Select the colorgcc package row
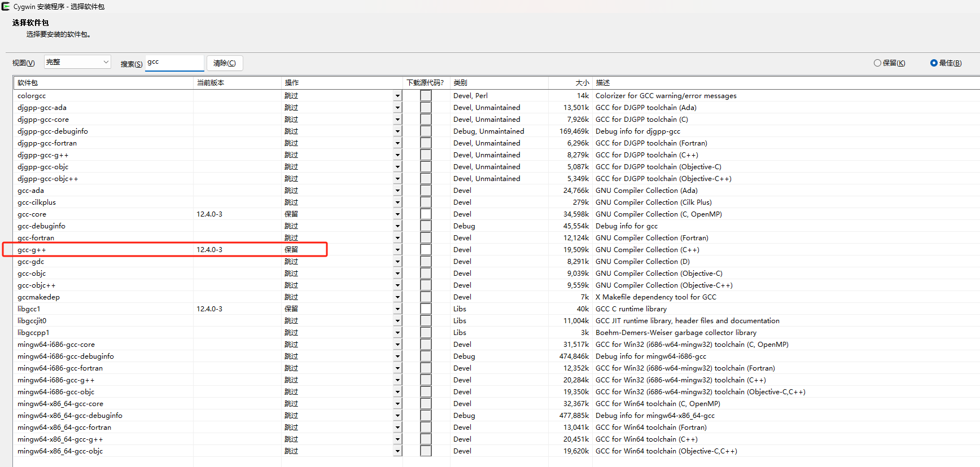 tap(497, 96)
